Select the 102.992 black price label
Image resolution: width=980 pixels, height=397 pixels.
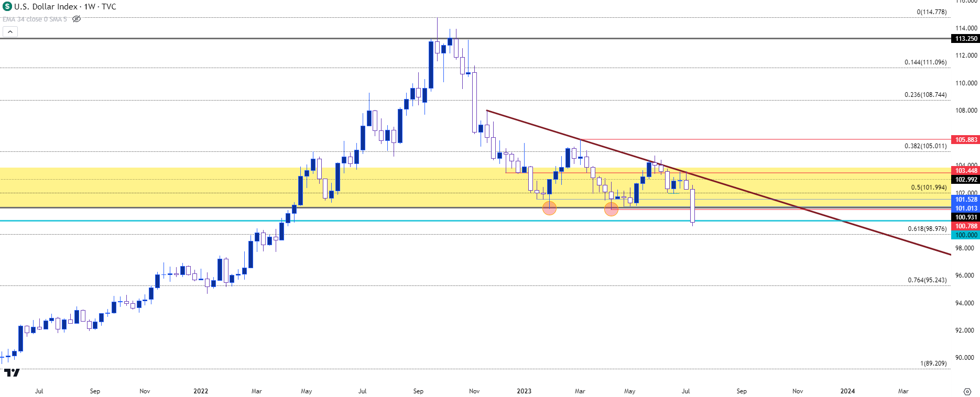pyautogui.click(x=965, y=180)
